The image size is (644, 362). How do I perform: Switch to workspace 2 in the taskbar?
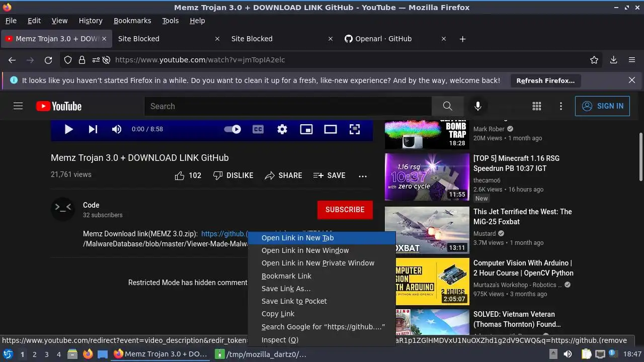click(x=34, y=354)
